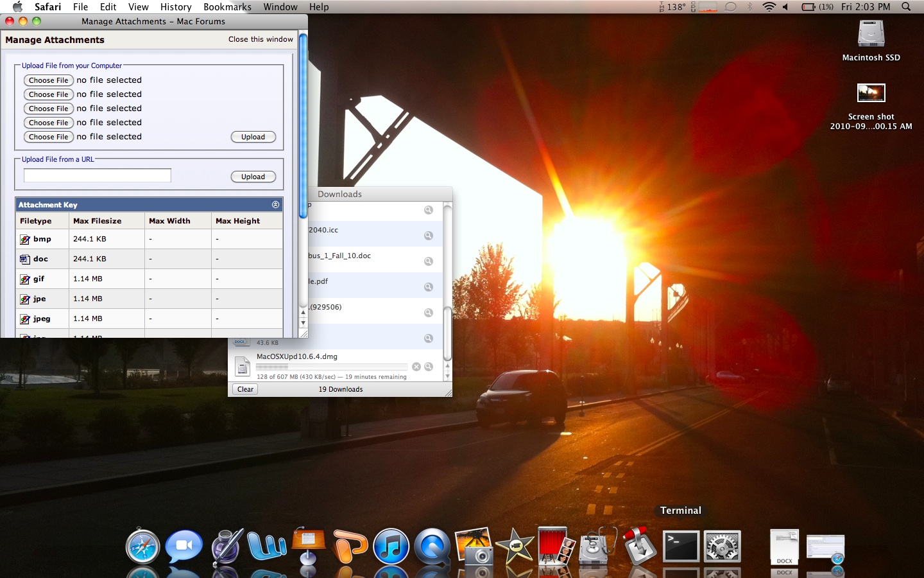
Task: Reveal the 2040.icc download in Finder
Action: click(428, 236)
